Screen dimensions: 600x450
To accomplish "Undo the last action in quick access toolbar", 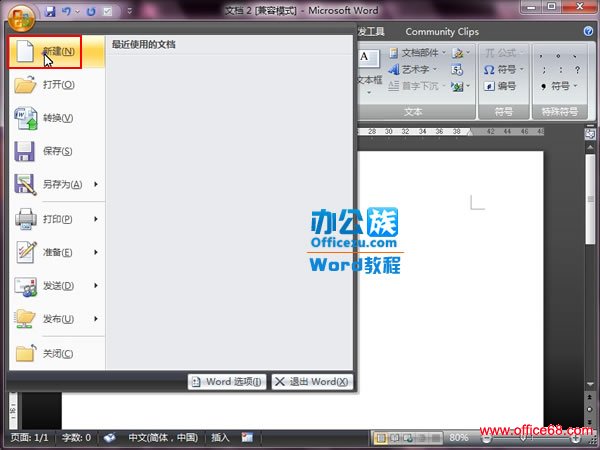I will [x=66, y=11].
